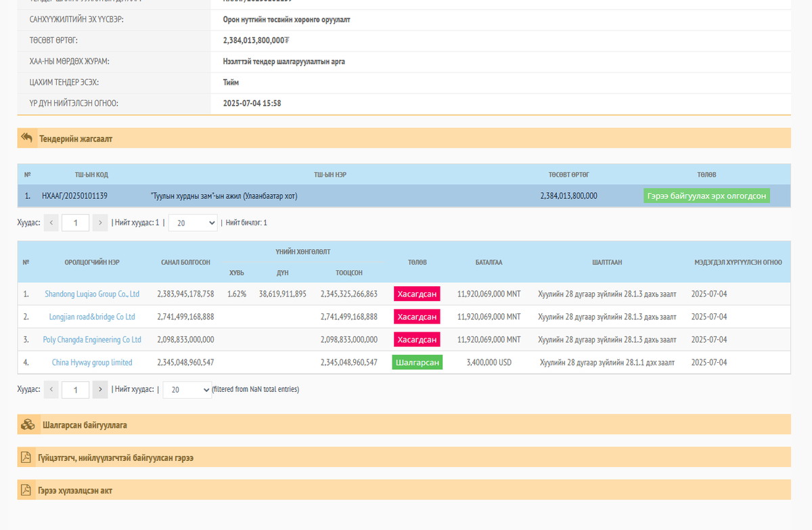Image resolution: width=812 pixels, height=530 pixels.
Task: Open page size dropdown in participants pager
Action: pyautogui.click(x=187, y=389)
